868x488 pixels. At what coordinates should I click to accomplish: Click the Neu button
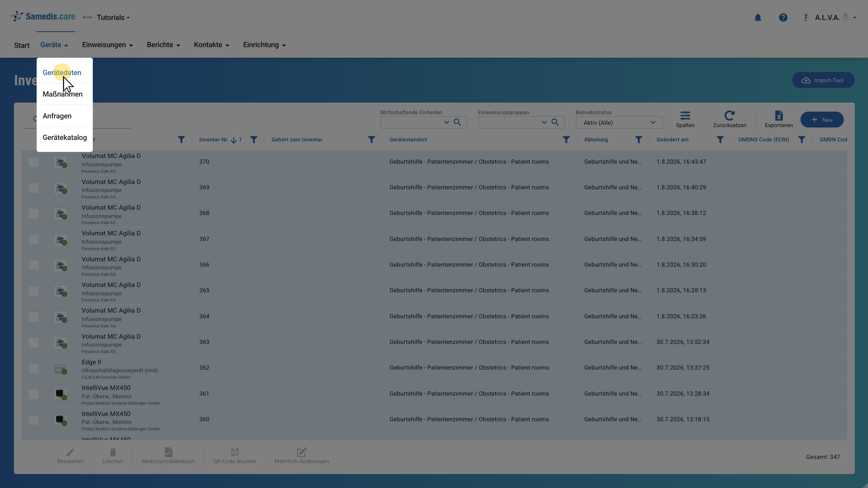coord(822,120)
